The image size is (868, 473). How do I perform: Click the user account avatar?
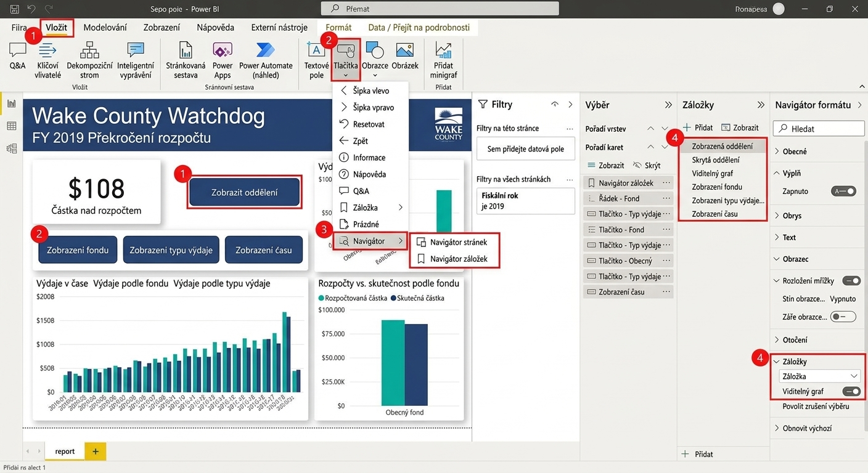tap(779, 9)
